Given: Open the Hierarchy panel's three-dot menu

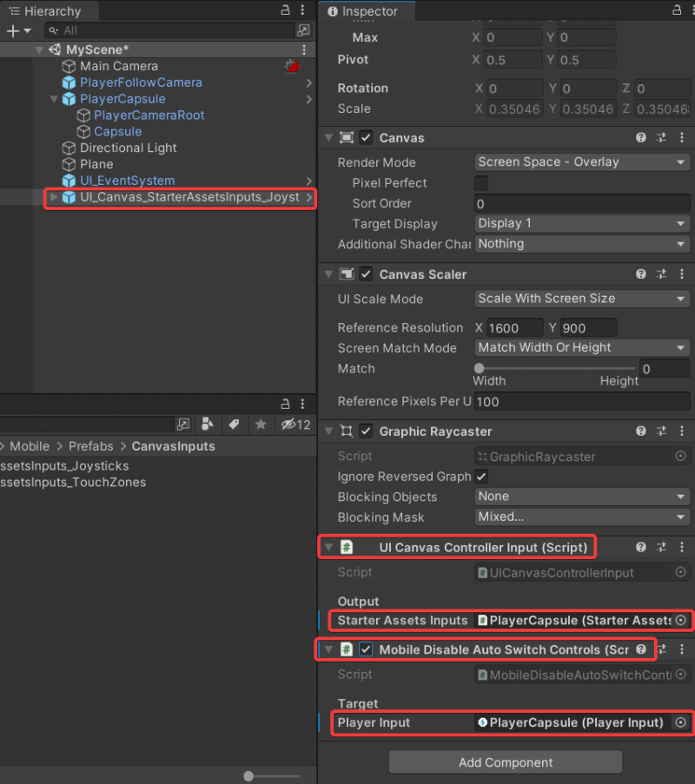Looking at the screenshot, I should click(x=301, y=11).
